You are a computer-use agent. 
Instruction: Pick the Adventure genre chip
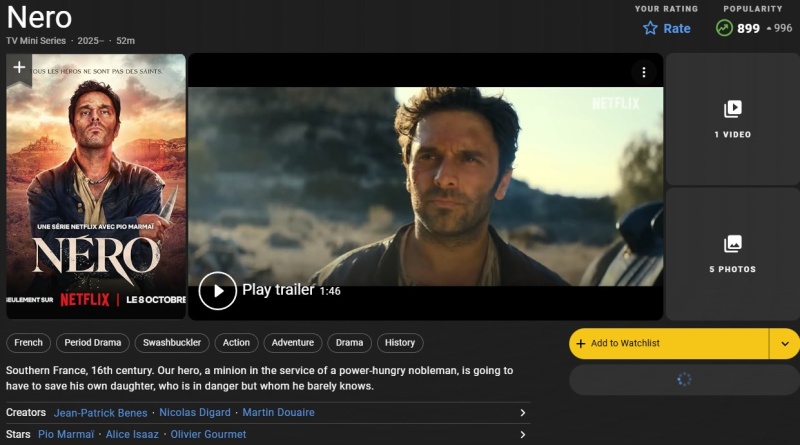pos(293,343)
